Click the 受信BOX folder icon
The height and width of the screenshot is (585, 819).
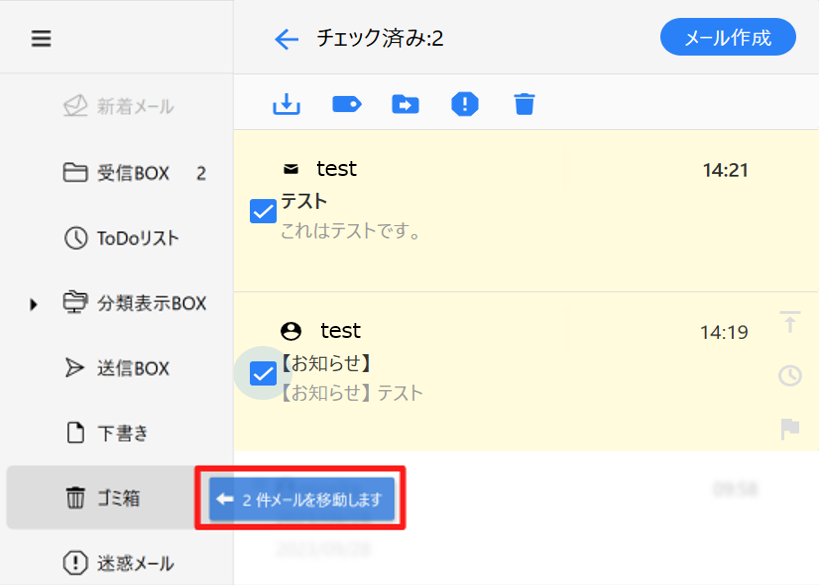pos(75,172)
